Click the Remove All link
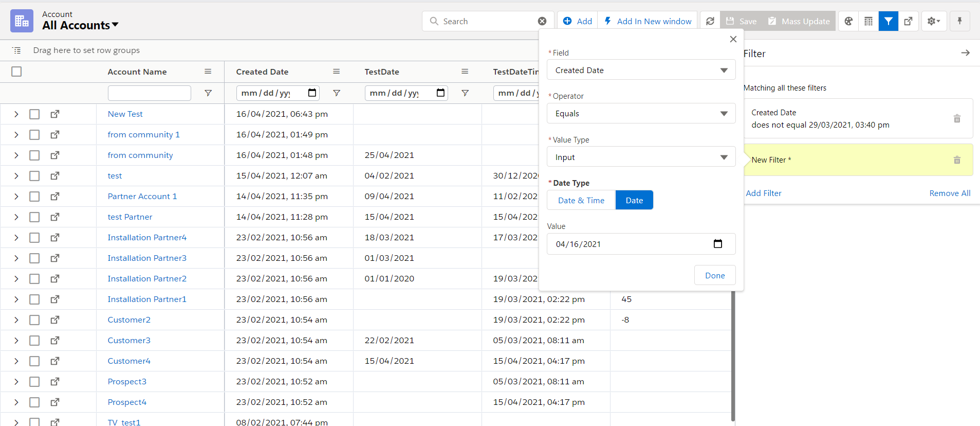This screenshot has width=980, height=426. tap(950, 193)
